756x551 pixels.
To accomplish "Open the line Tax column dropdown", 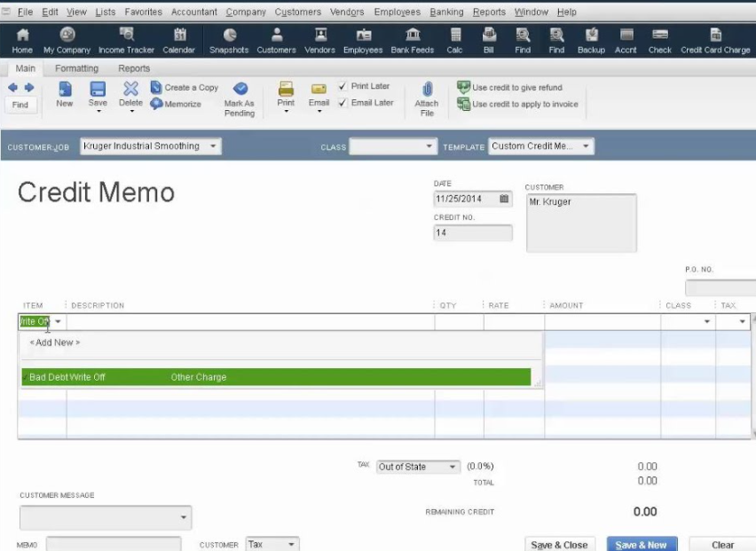I will (x=743, y=321).
